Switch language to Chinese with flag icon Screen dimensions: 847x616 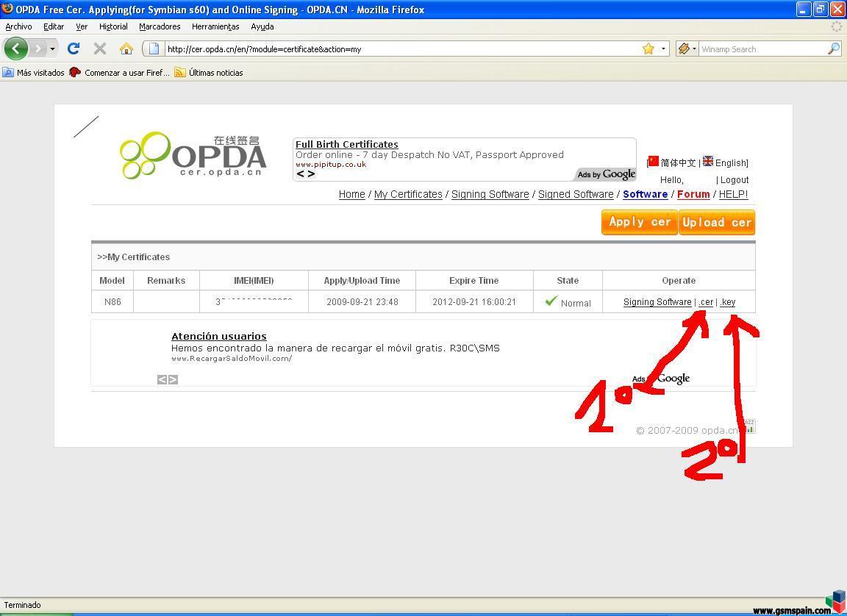(x=654, y=161)
